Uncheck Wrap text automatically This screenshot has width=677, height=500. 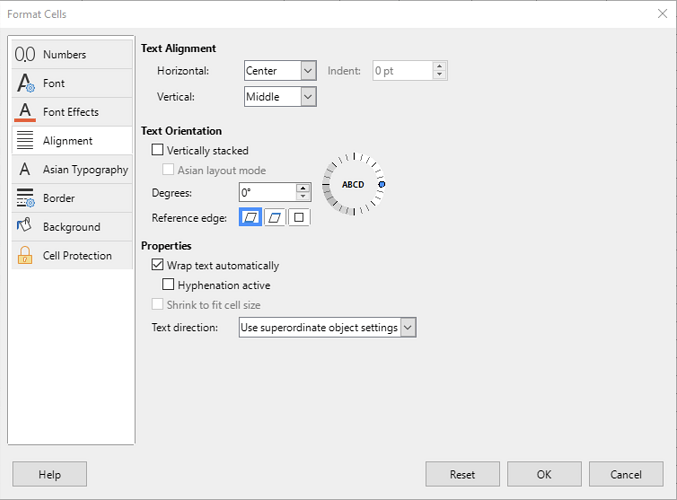pos(158,264)
